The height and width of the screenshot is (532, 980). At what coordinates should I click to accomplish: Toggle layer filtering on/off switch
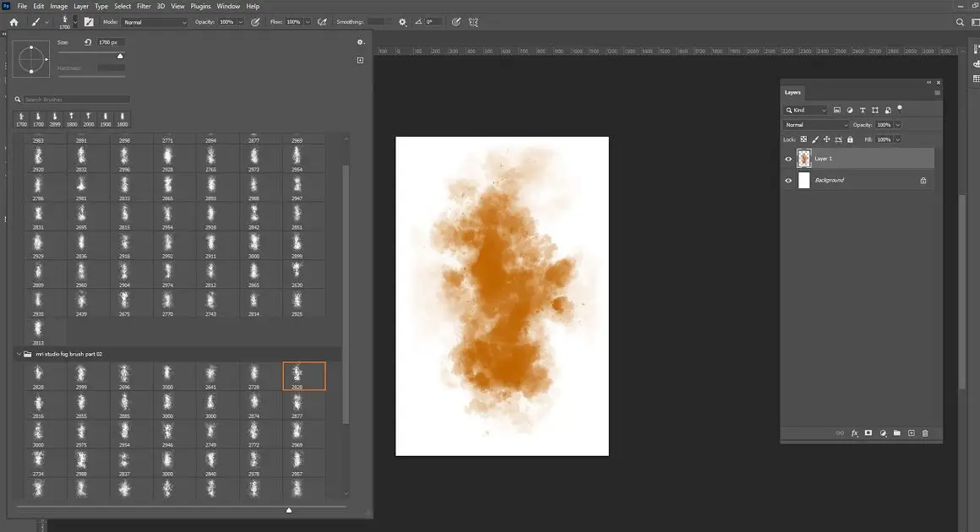900,108
